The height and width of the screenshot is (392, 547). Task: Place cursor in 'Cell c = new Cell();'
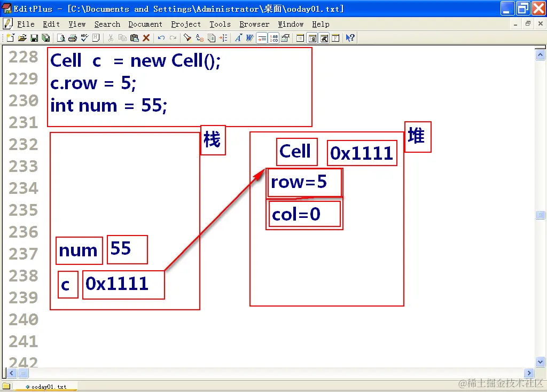pos(135,61)
